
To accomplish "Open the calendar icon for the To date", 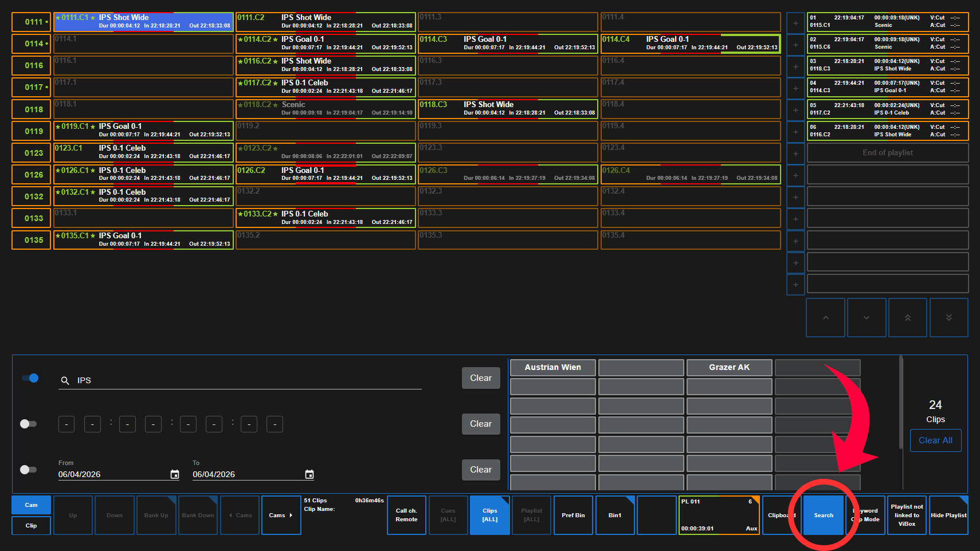I will (x=309, y=474).
